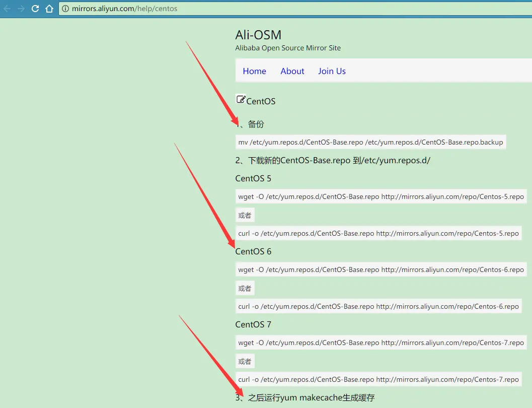Image resolution: width=532 pixels, height=408 pixels.
Task: Click the 或者 label under CentOS 6
Action: [245, 288]
